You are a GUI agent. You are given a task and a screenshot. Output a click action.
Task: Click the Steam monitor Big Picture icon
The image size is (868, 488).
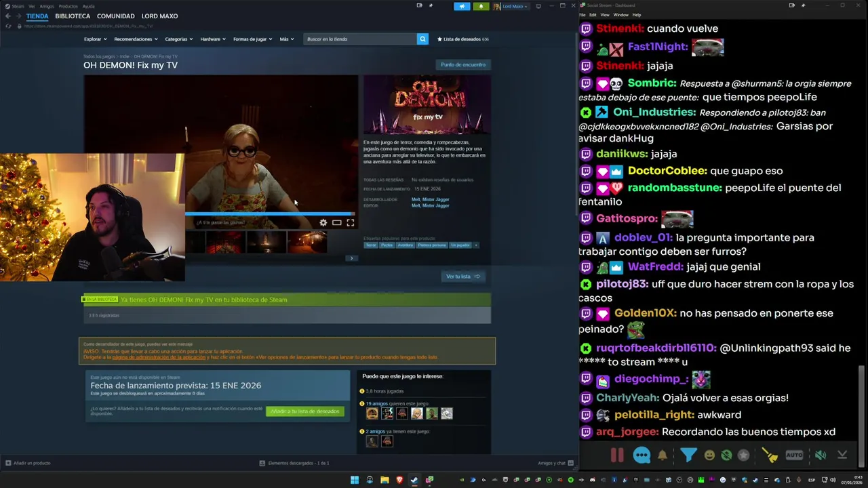click(538, 6)
